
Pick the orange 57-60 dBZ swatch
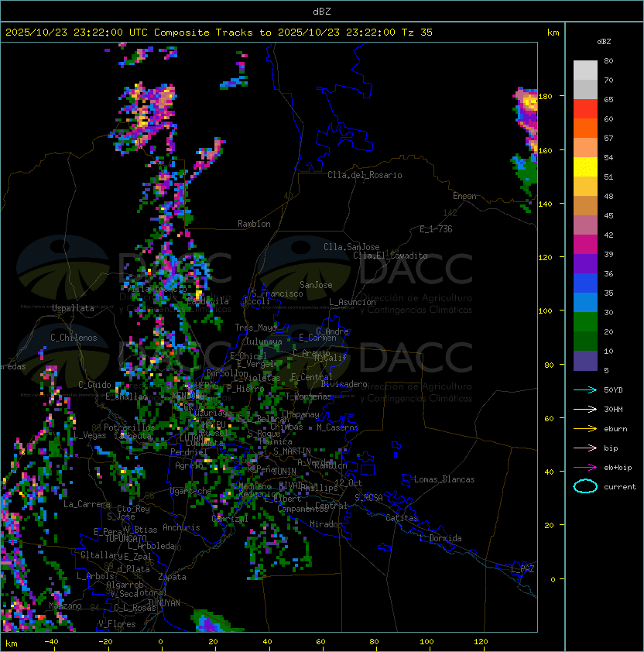point(585,129)
